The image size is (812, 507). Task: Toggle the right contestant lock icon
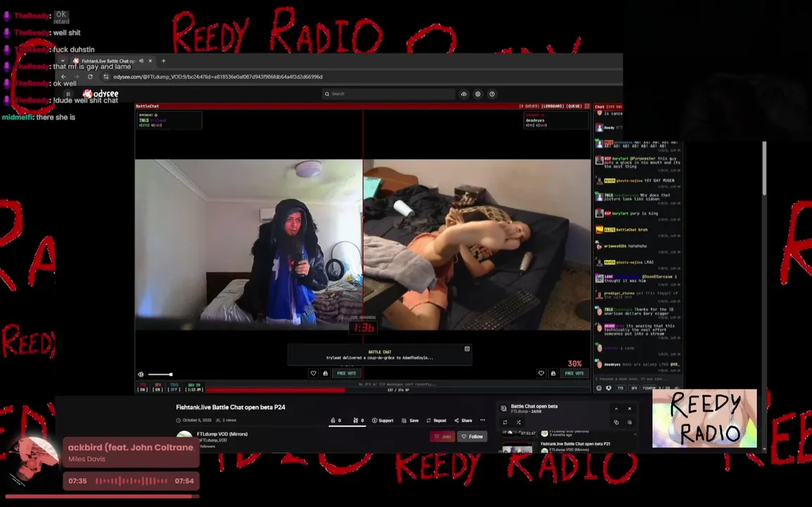[x=553, y=373]
